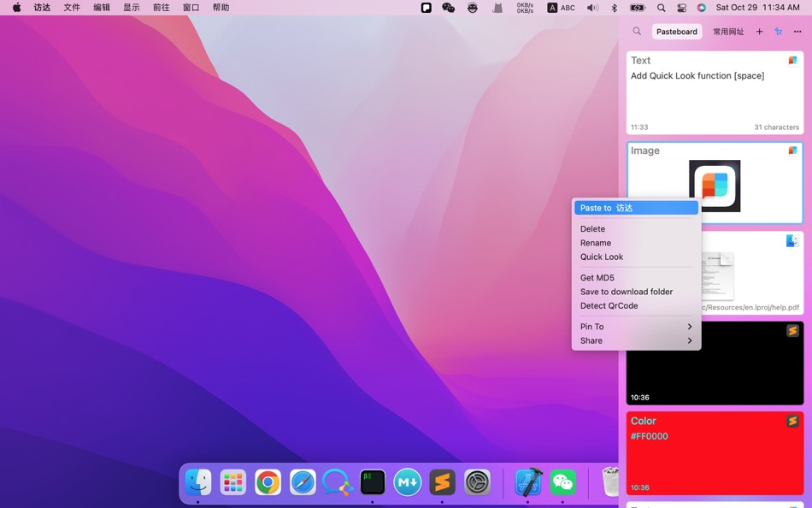Click the volume icon in menu bar
812x508 pixels.
click(x=592, y=8)
